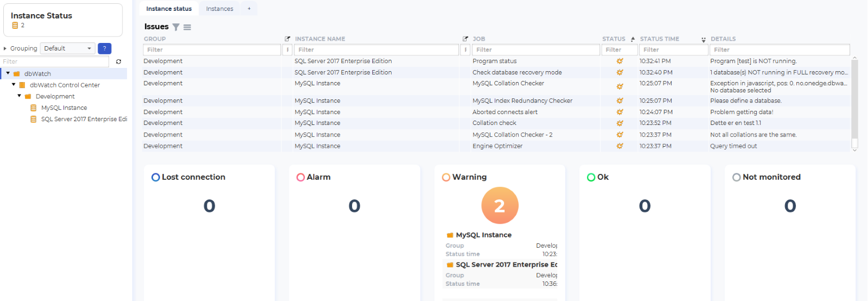Screen dimensions: 868x301
Task: Click database icon of SQL Server 2017 tree node
Action: (x=34, y=119)
